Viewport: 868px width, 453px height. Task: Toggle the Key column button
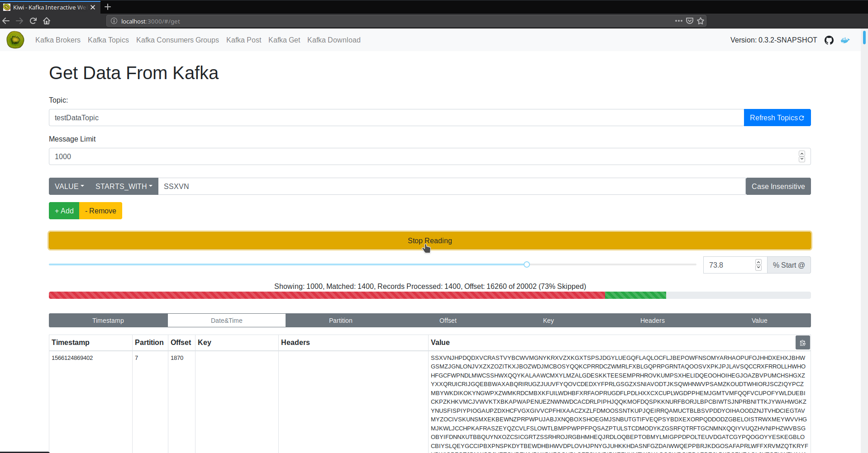(548, 321)
